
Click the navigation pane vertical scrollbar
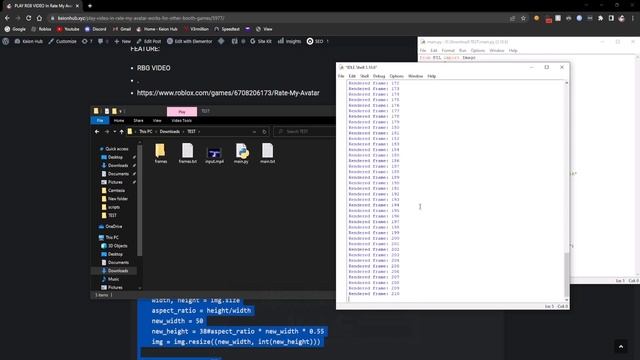click(140, 200)
